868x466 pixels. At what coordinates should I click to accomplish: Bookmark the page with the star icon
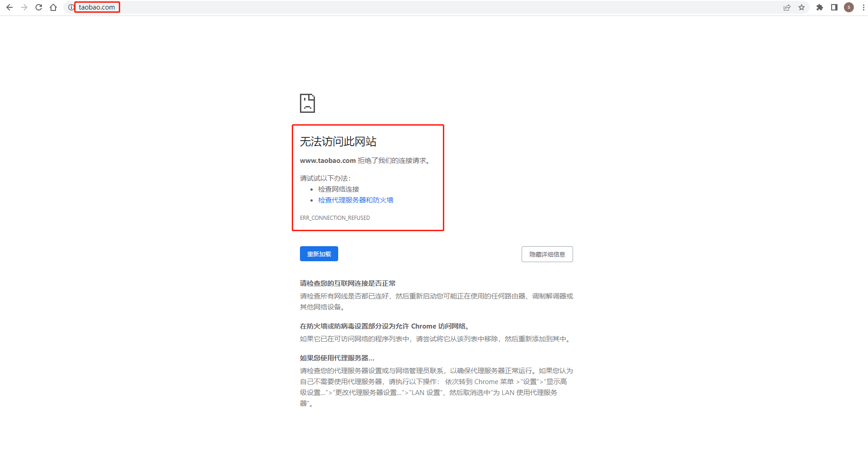tap(802, 7)
